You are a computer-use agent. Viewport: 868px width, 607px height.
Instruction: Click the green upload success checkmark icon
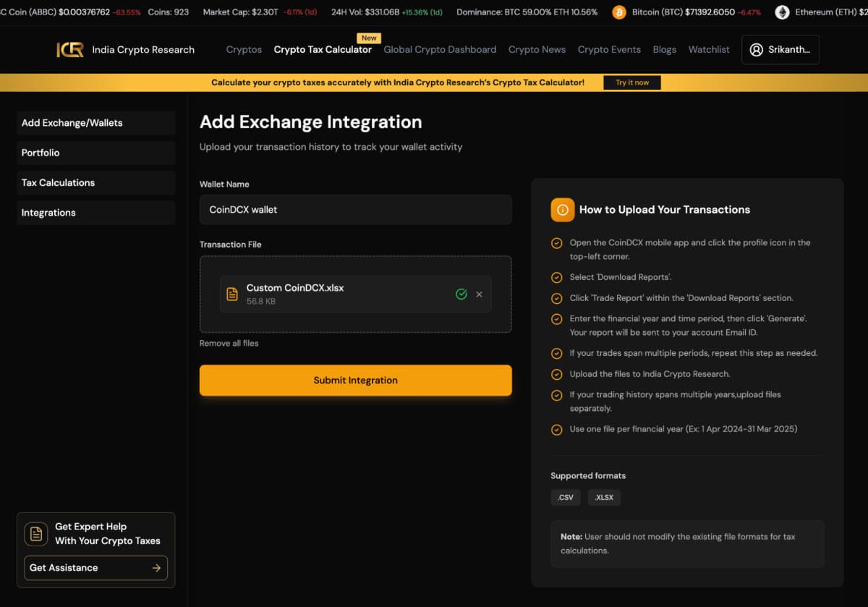[x=461, y=294]
